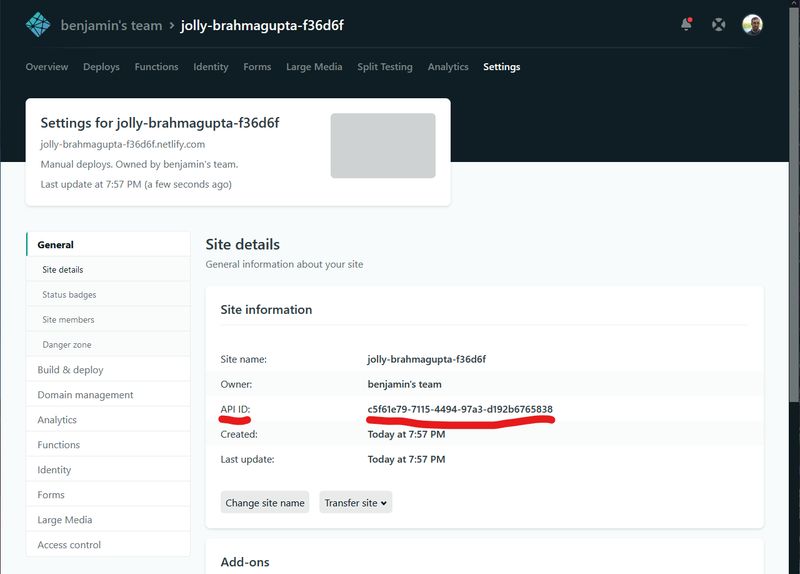
Task: Expand the Transfer site dropdown
Action: 356,503
